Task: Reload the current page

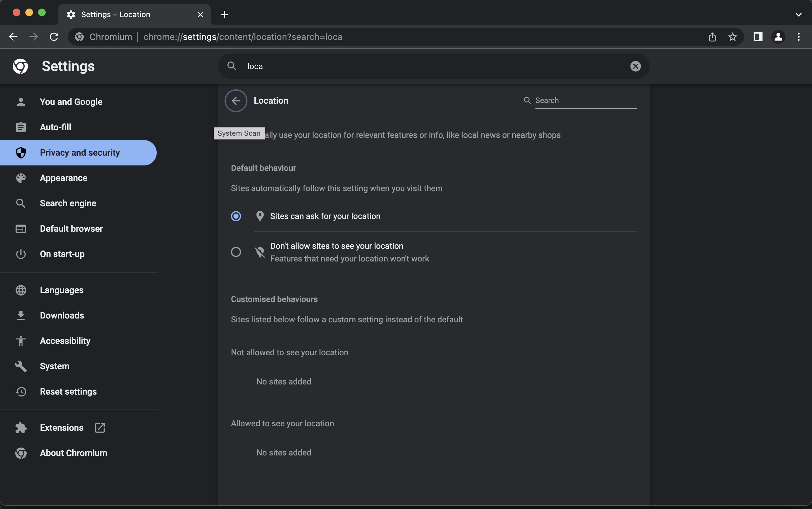Action: coord(54,37)
